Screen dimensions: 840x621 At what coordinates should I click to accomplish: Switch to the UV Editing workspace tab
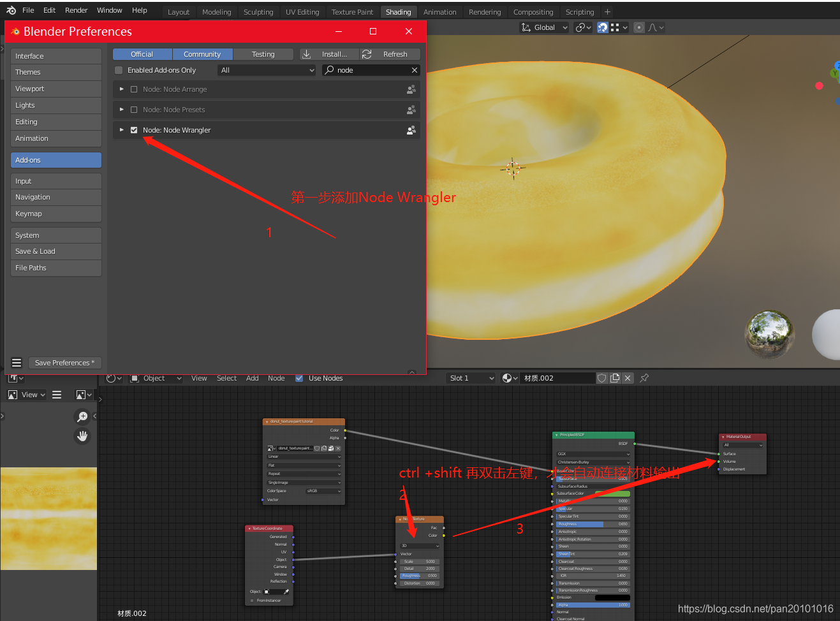tap(302, 12)
